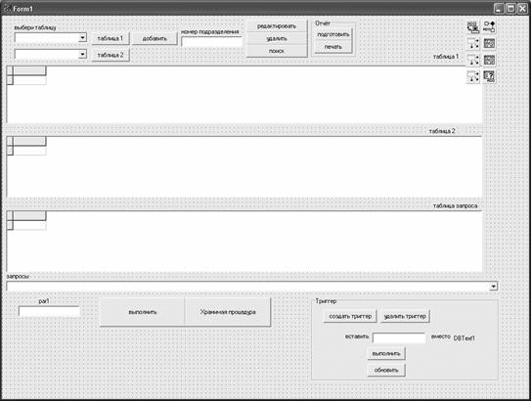Select the ADO stored procedure component icon
Viewport: 532px width, 402px height.
pyautogui.click(x=489, y=26)
